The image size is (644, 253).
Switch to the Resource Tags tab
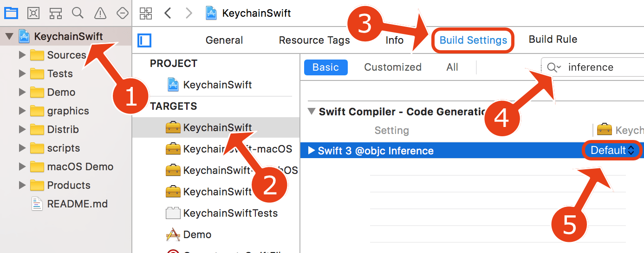coord(314,40)
